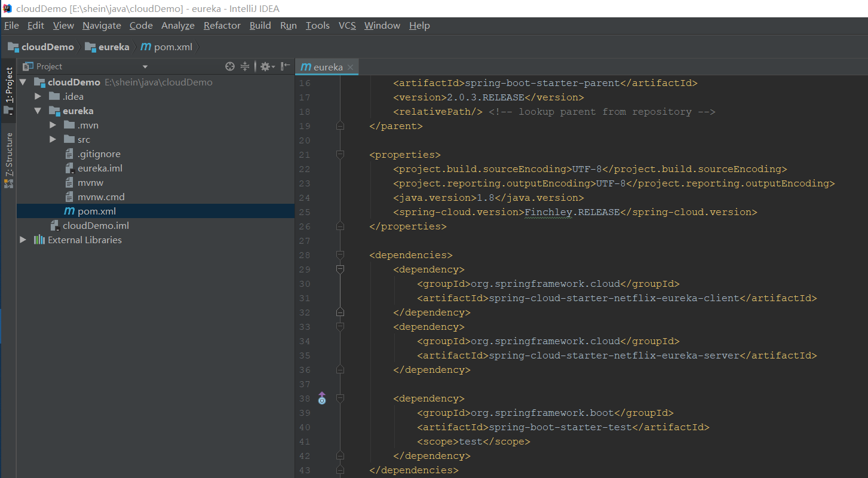Click the eureka module folder icon in the tree
The width and height of the screenshot is (868, 478).
coord(54,111)
